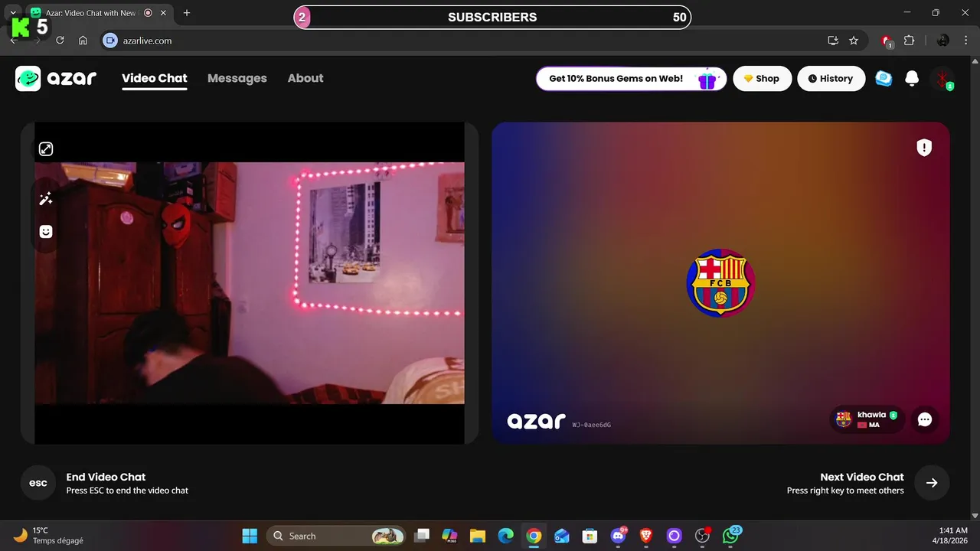Image resolution: width=980 pixels, height=551 pixels.
Task: Open the tab search dropdown arrow
Action: point(13,13)
